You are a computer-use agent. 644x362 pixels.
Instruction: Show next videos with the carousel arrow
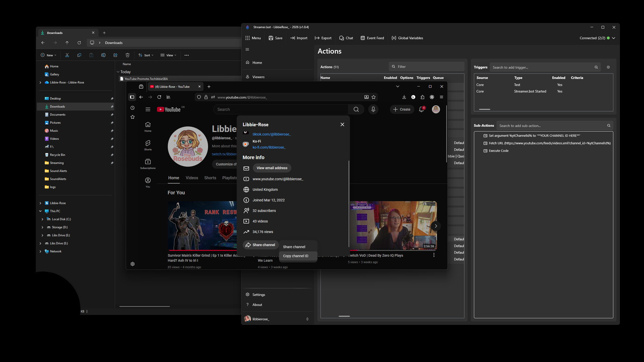[x=436, y=226]
